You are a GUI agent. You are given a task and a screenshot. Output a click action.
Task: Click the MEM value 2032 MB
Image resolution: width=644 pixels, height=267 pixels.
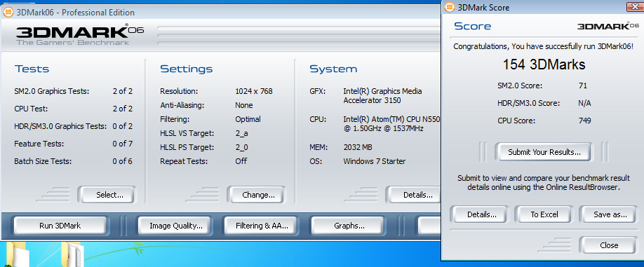point(358,147)
